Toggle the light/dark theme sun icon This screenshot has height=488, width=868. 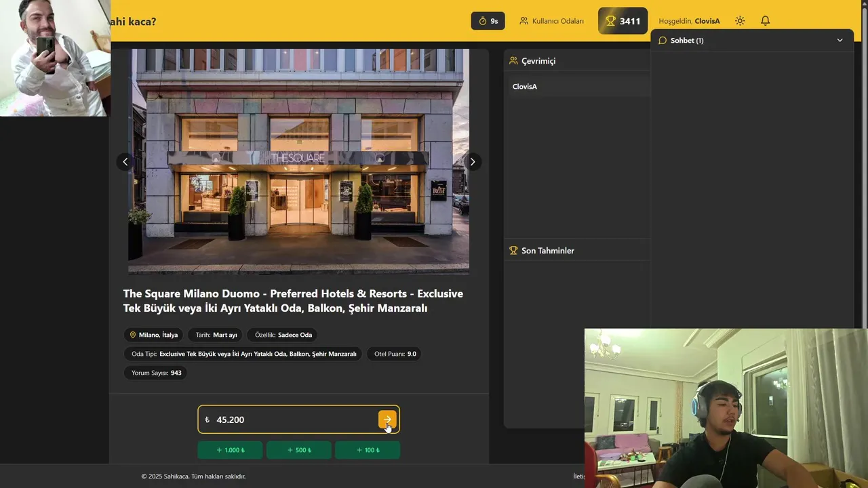[x=740, y=21]
